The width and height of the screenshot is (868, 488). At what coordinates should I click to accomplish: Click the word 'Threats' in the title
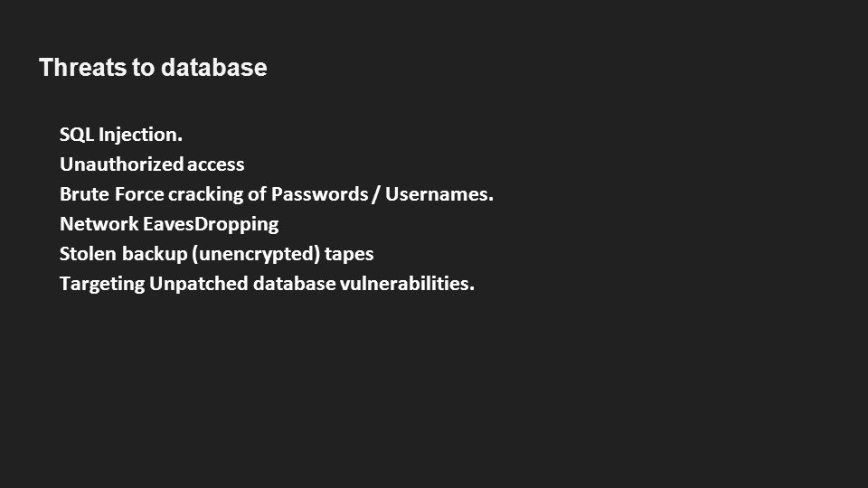82,68
